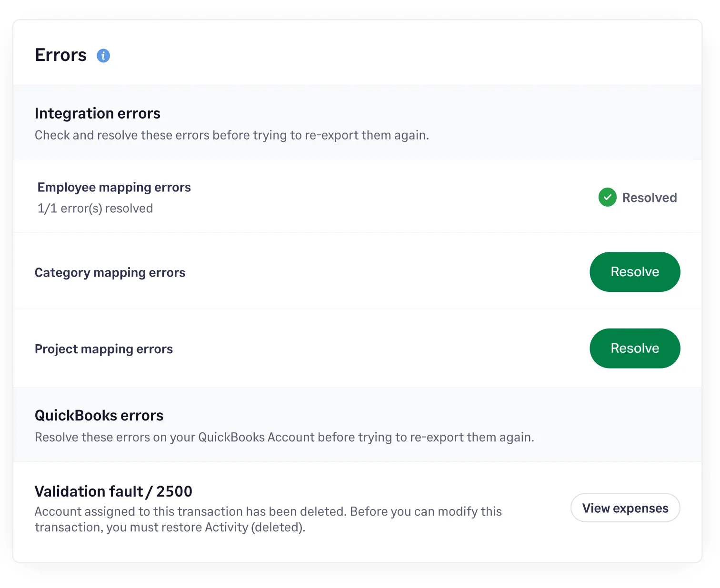Viewport: 720px width, 588px height.
Task: Select the Validation fault / 2500 error
Action: (113, 491)
